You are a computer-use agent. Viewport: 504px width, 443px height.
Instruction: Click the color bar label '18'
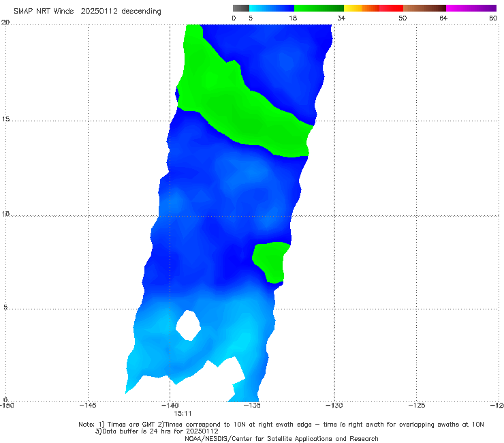(x=293, y=18)
